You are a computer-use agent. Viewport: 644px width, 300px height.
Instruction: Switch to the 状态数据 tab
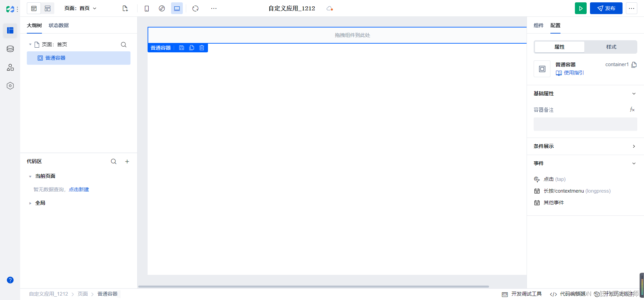[x=59, y=26]
